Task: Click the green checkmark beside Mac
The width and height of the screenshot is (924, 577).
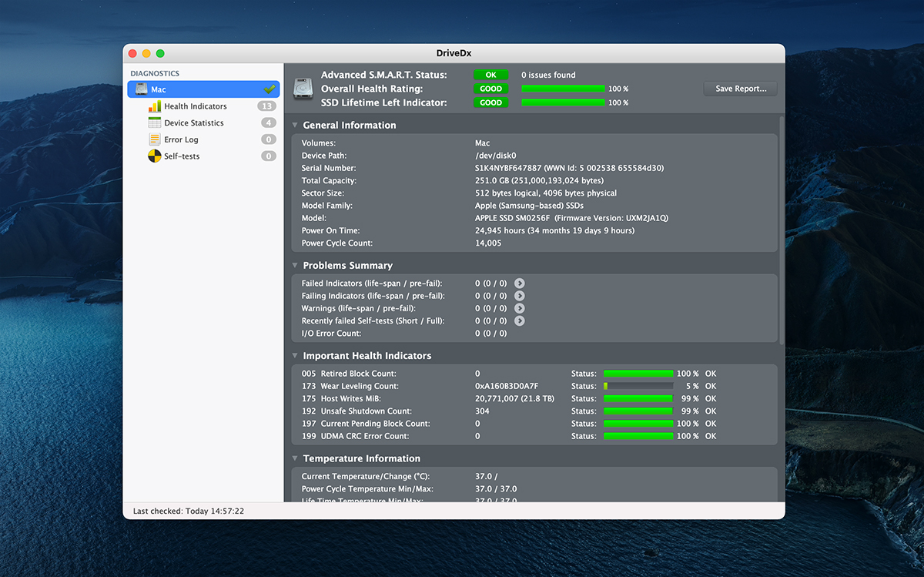Action: pyautogui.click(x=269, y=89)
